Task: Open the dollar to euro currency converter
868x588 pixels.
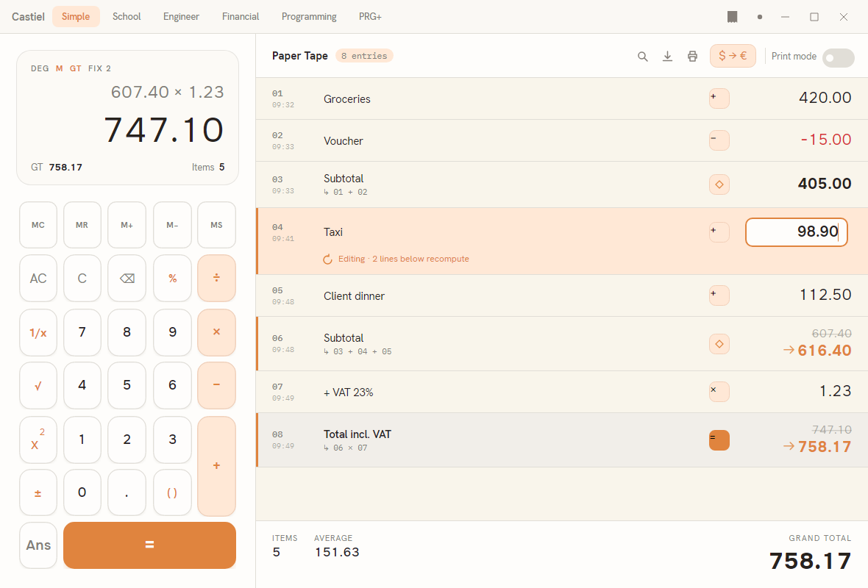Action: click(x=733, y=56)
